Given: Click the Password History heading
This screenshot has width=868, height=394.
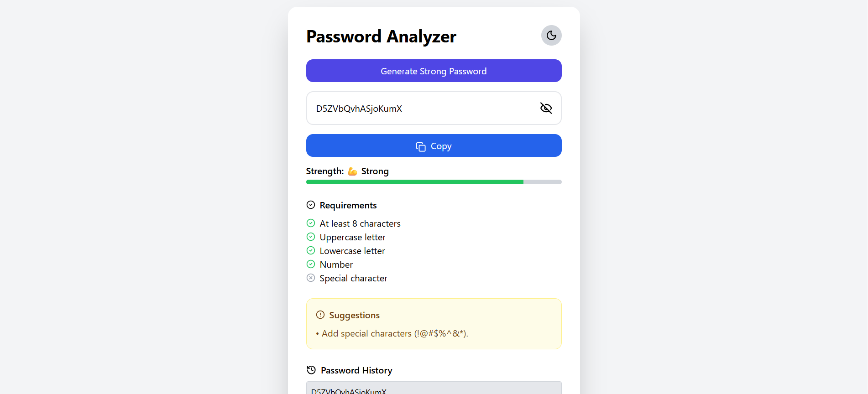Looking at the screenshot, I should [356, 370].
